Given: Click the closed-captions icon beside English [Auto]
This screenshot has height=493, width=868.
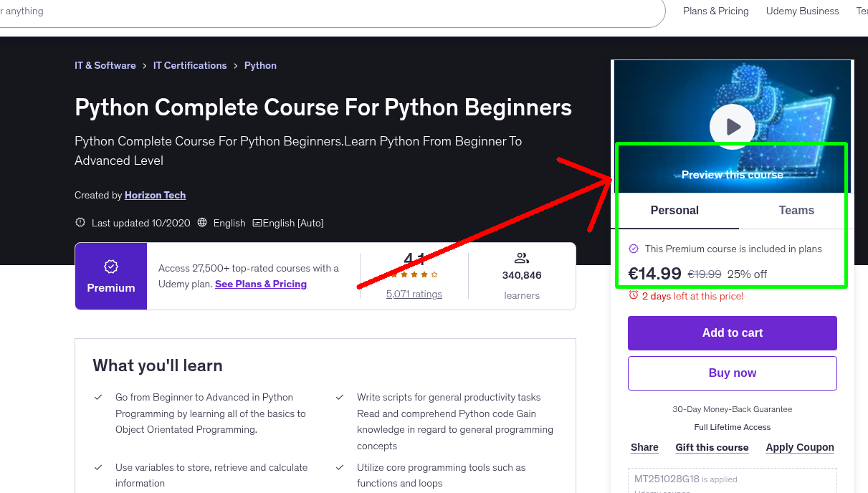Looking at the screenshot, I should 257,223.
